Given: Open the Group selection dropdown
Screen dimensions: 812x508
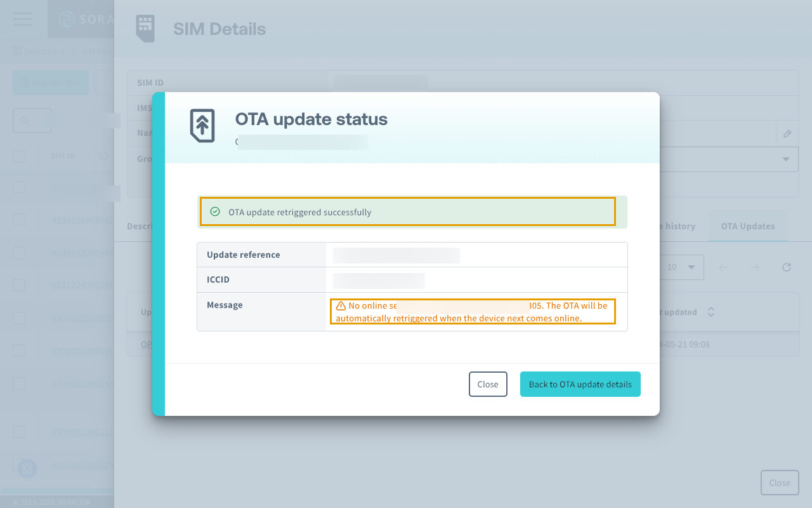Looking at the screenshot, I should (785, 159).
